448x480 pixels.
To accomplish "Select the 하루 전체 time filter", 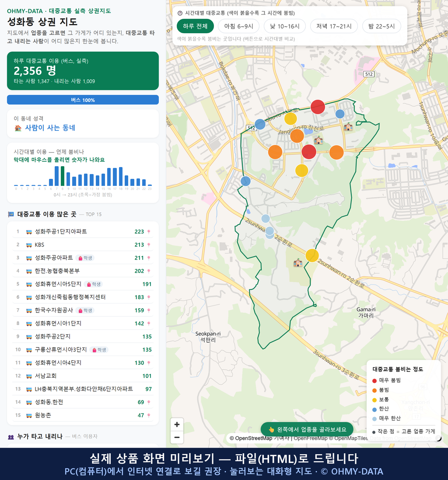I will tap(195, 26).
